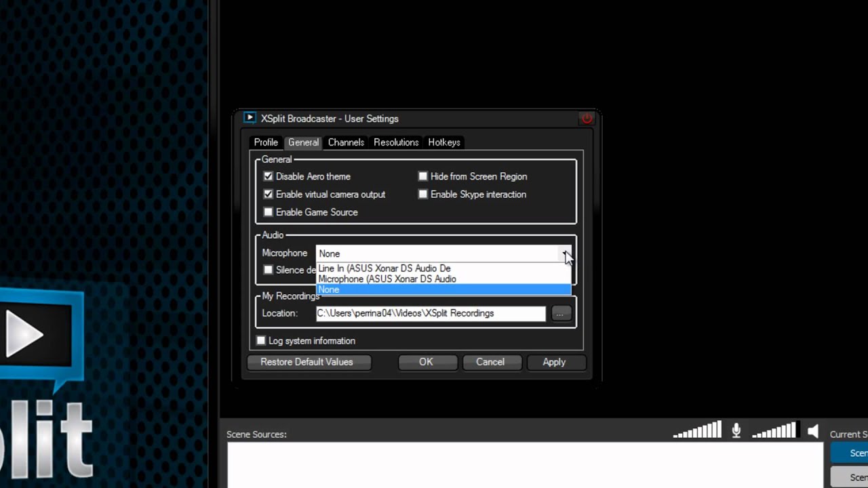Click the recordings Location path field
Image resolution: width=868 pixels, height=488 pixels.
[431, 313]
